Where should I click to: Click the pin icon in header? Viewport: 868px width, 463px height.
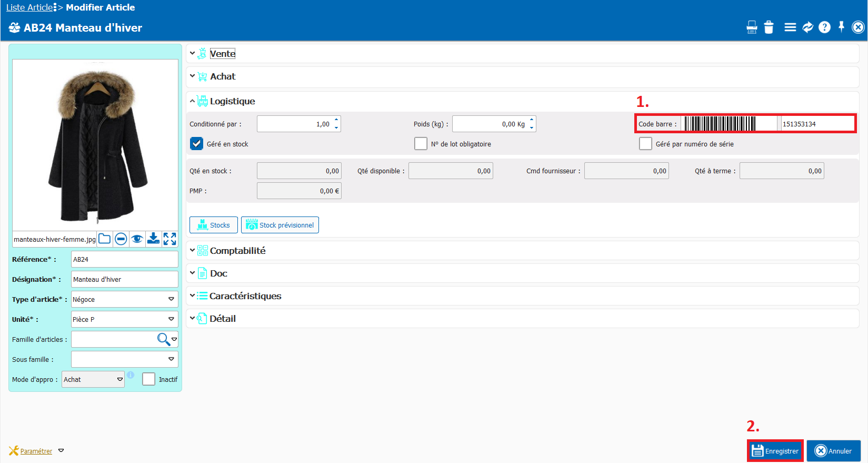(841, 27)
